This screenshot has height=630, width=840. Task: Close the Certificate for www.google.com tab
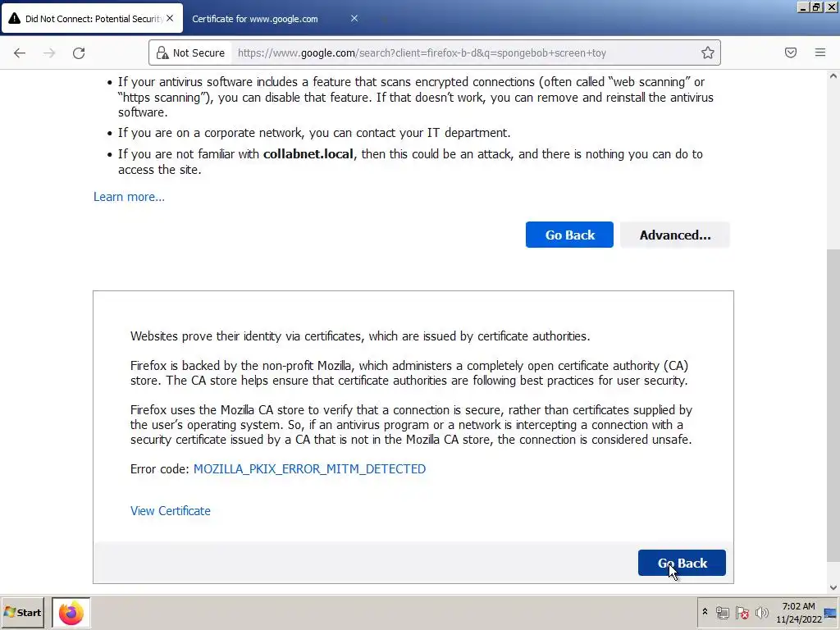[354, 18]
